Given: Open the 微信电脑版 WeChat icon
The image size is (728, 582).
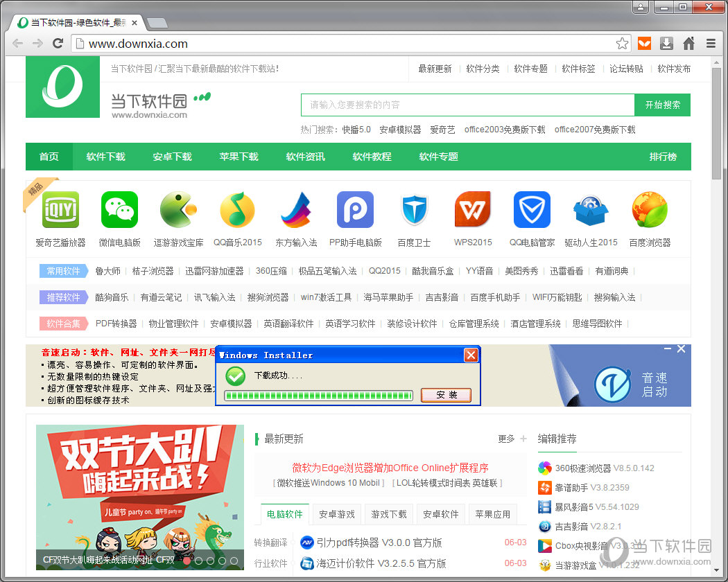Looking at the screenshot, I should tap(119, 210).
